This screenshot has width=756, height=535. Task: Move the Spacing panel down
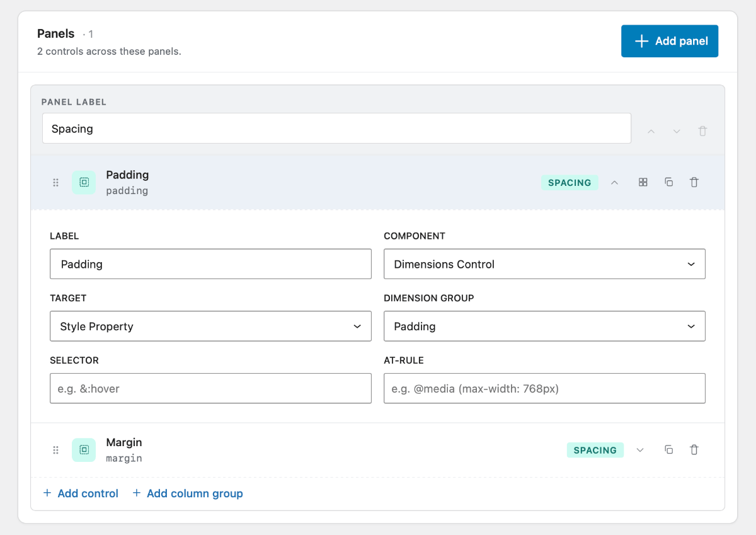pos(677,131)
